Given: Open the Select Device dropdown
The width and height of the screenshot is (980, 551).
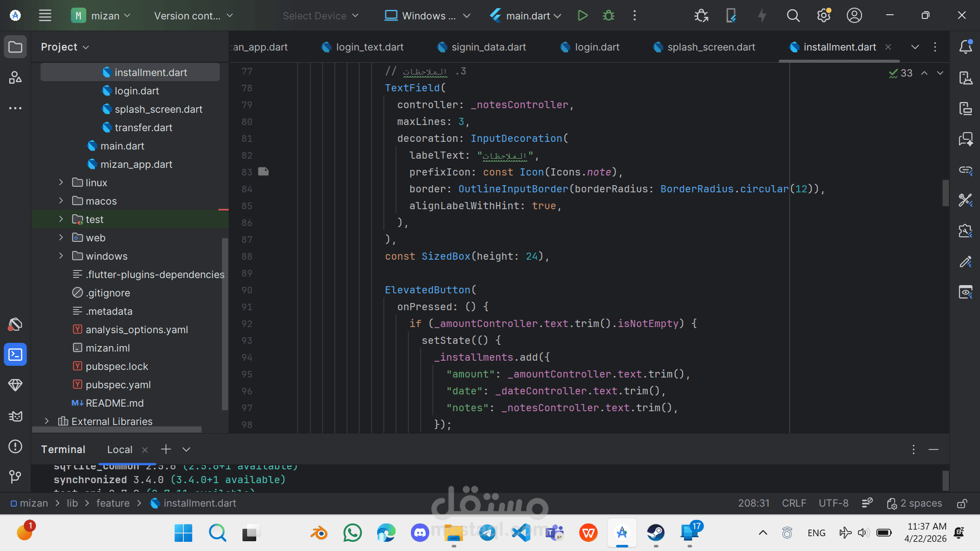Looking at the screenshot, I should pyautogui.click(x=321, y=16).
